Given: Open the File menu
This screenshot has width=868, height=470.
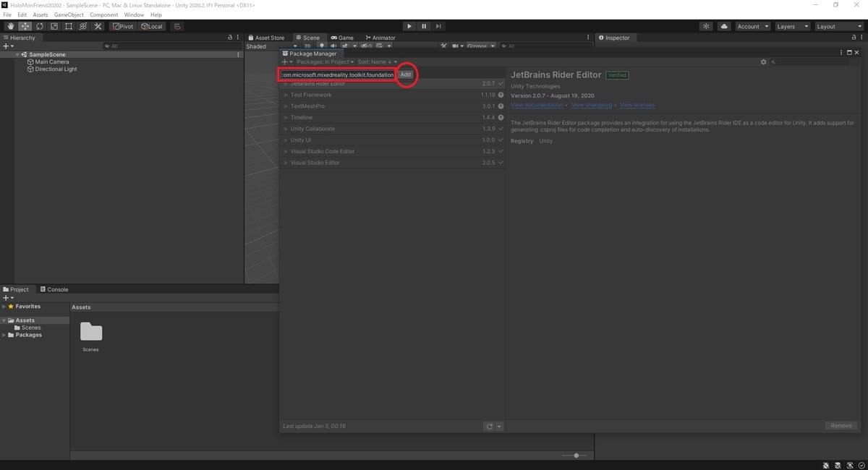Looking at the screenshot, I should tap(7, 14).
